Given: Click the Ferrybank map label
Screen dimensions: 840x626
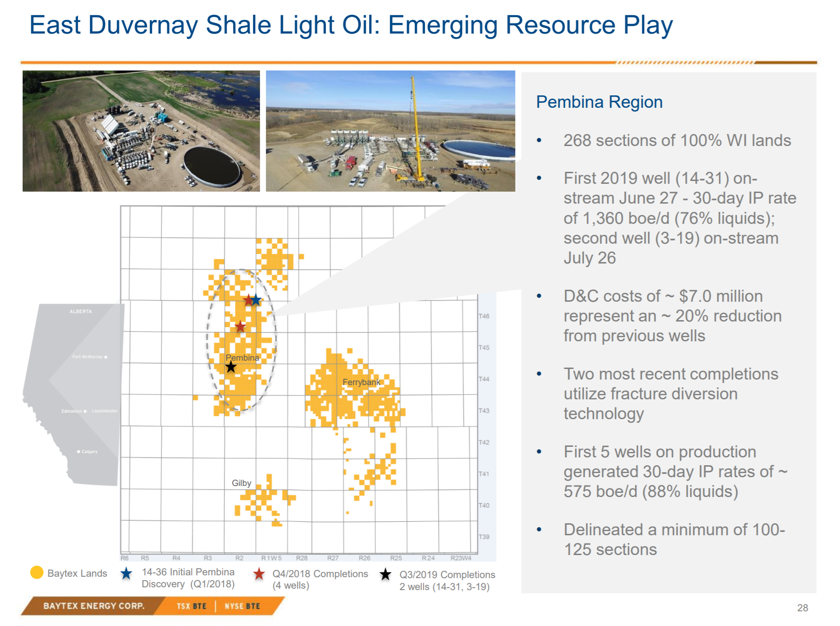Looking at the screenshot, I should pyautogui.click(x=362, y=382).
